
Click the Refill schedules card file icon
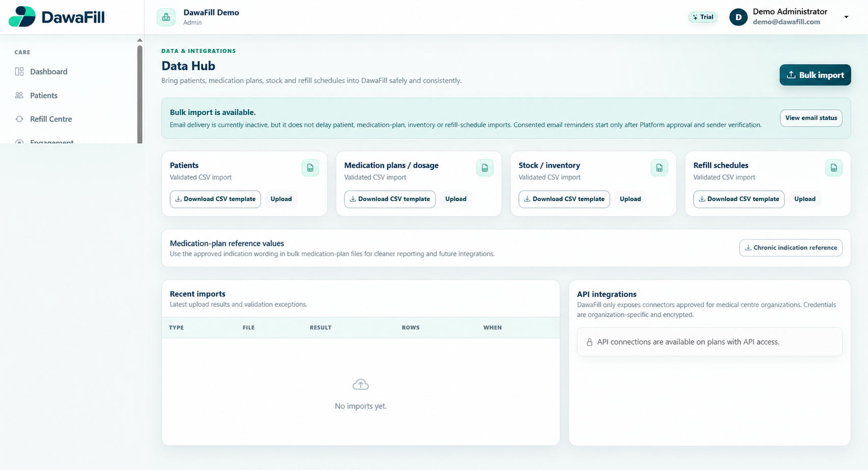click(834, 168)
